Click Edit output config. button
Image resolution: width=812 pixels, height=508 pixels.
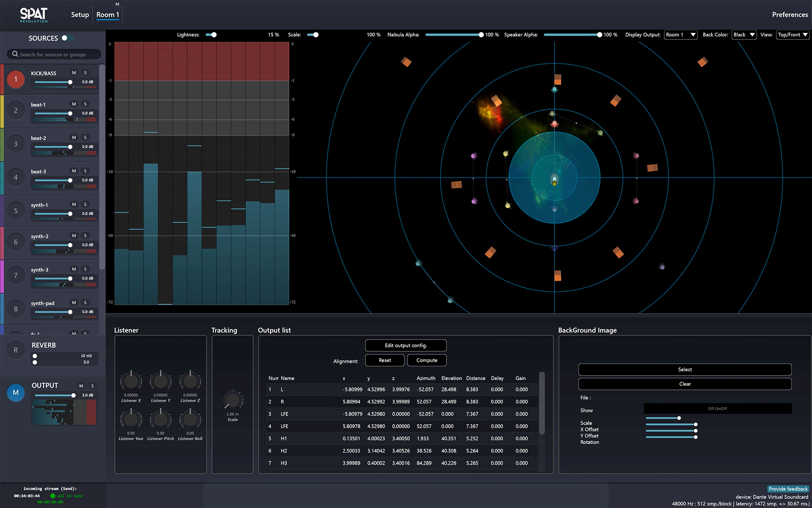tap(406, 345)
